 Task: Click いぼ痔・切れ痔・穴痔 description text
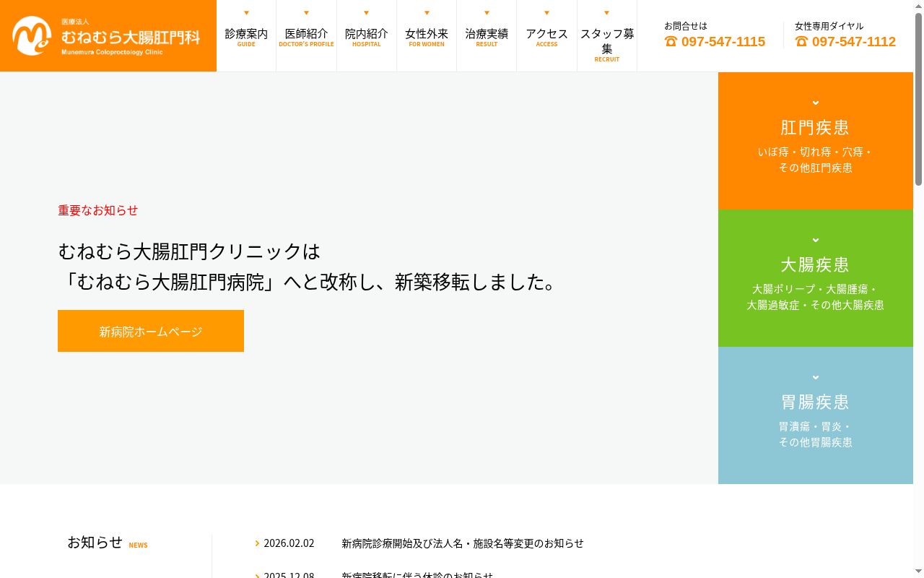tap(816, 160)
